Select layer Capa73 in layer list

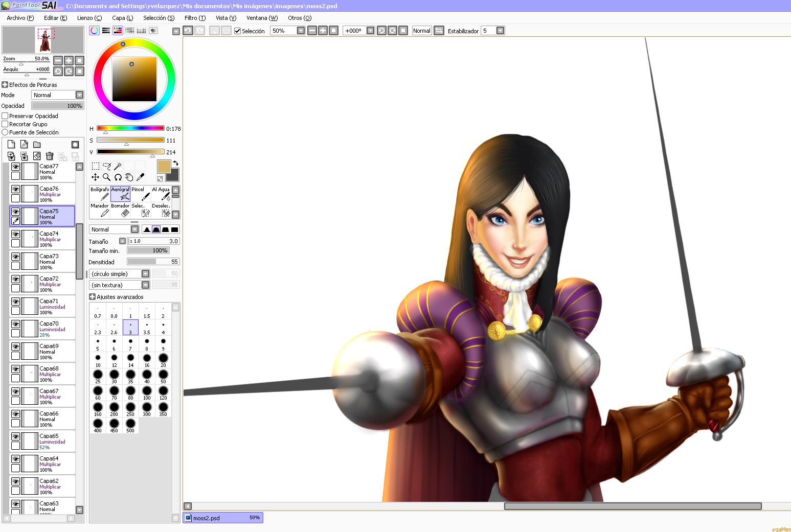[x=43, y=261]
